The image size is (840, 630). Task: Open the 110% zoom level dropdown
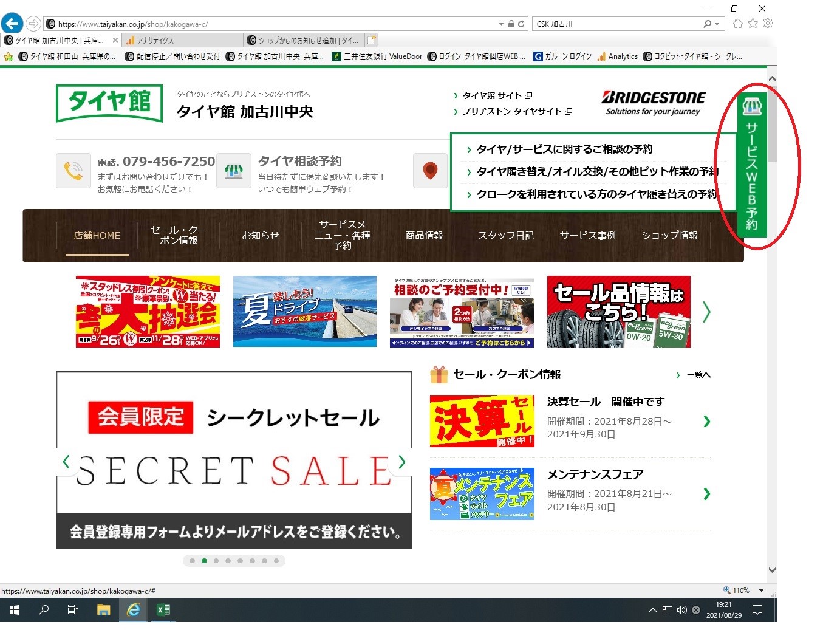pos(761,591)
